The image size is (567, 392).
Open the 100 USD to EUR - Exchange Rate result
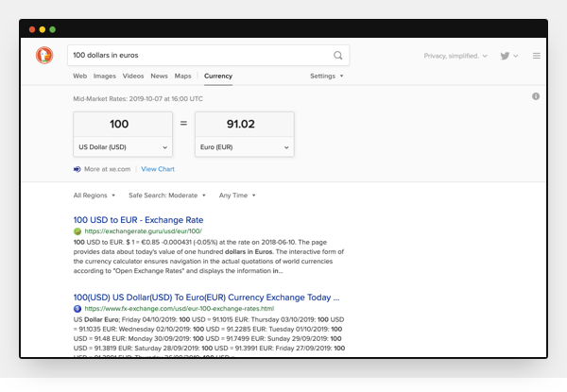[x=138, y=220]
